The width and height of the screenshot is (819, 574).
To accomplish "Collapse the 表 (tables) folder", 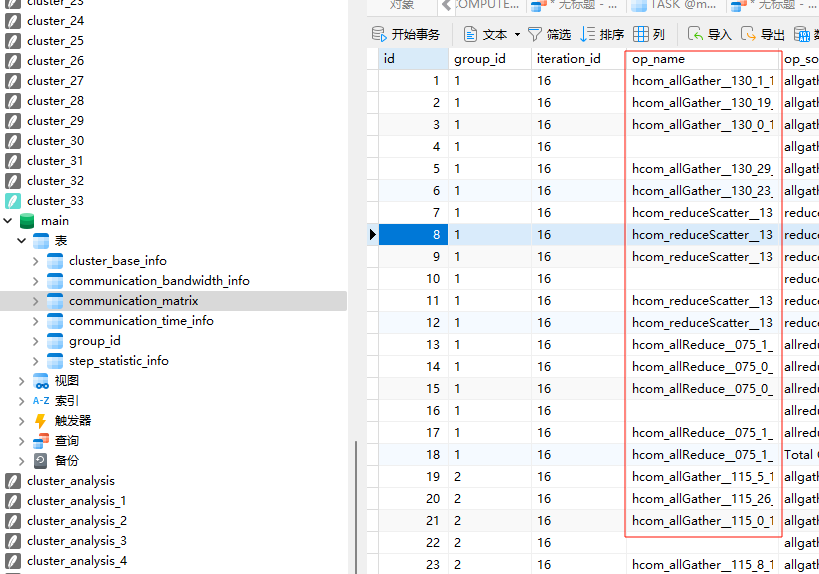I will 21,241.
